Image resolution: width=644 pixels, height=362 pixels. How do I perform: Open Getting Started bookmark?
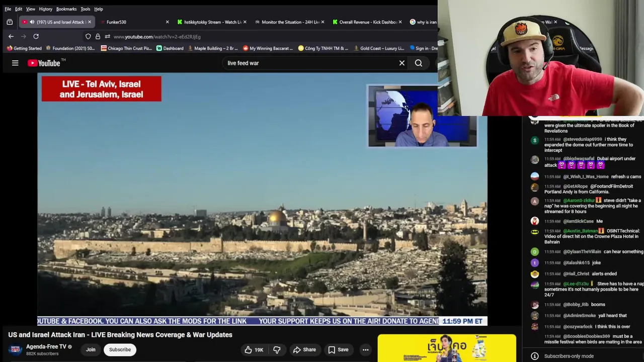tap(24, 48)
